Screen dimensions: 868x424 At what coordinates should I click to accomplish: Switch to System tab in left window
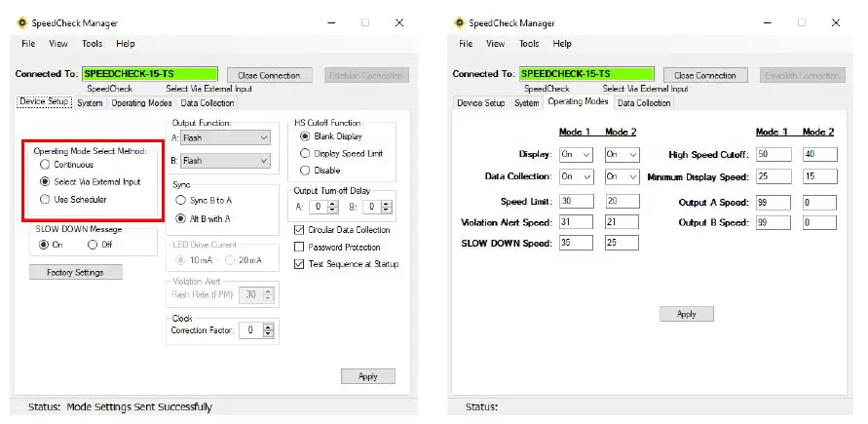coord(90,103)
